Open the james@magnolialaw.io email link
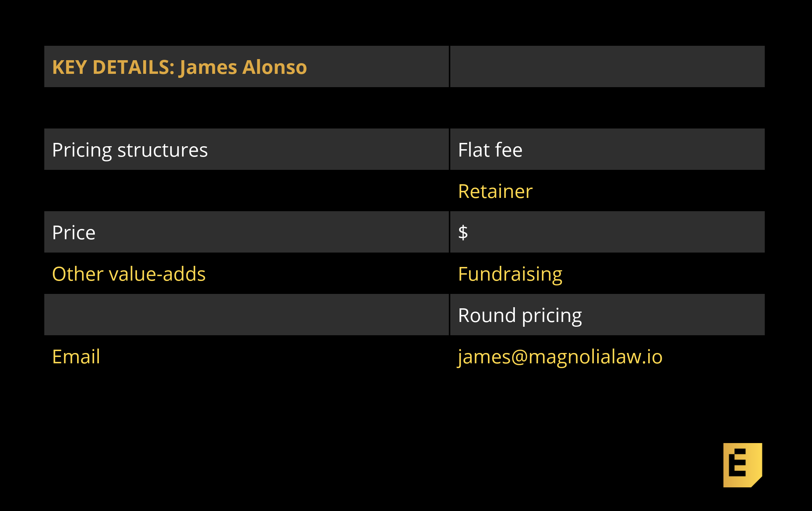The width and height of the screenshot is (812, 511). [560, 357]
